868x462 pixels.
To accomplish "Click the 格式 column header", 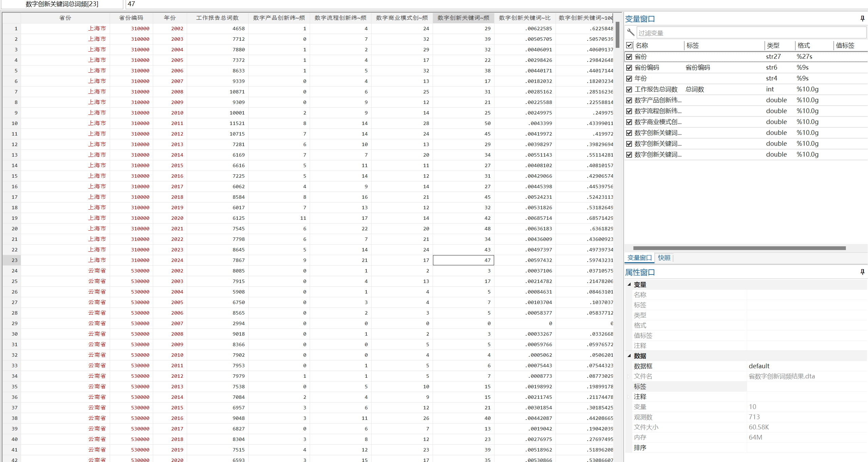I will click(804, 45).
